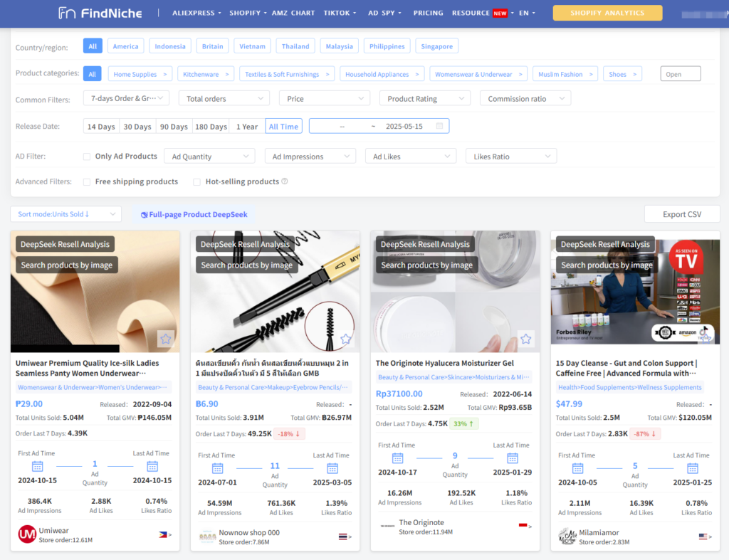Click the release date calendar icon
Image resolution: width=729 pixels, height=560 pixels.
[439, 126]
